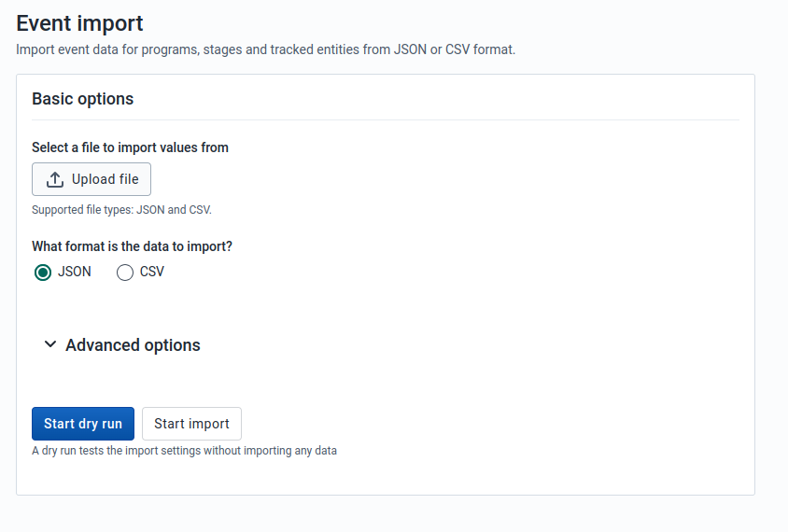Click the divider line below Basic options
Viewport: 788px width, 532px height.
click(385, 119)
